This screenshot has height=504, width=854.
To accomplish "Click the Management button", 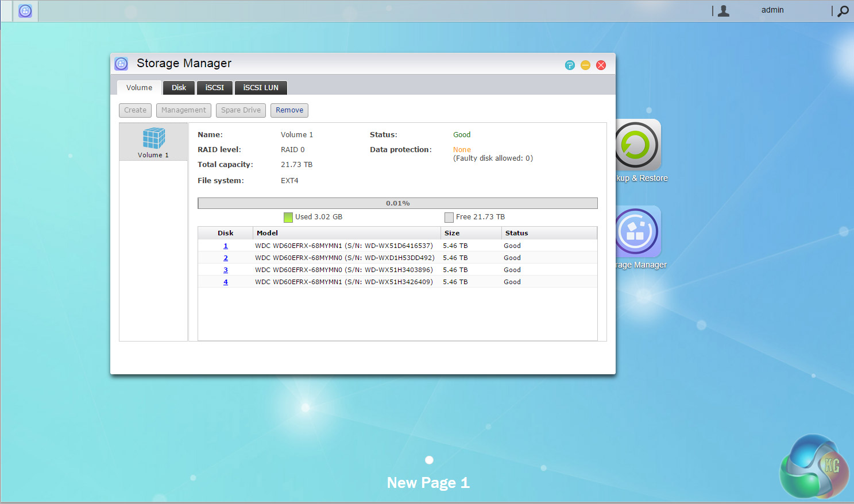I will tap(183, 110).
